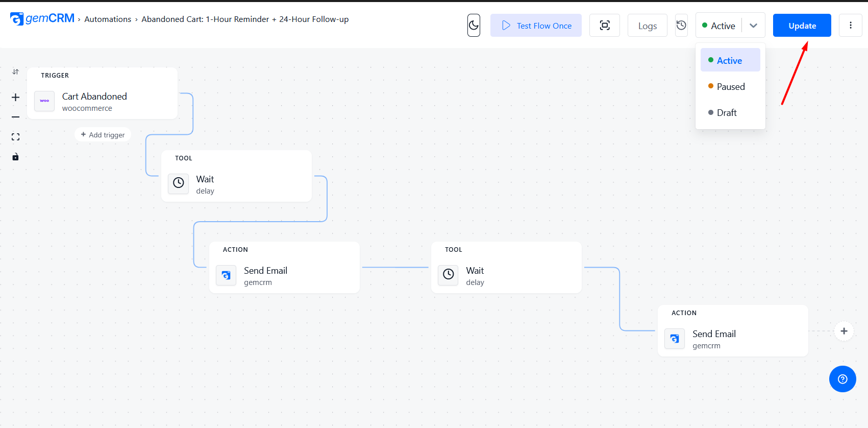Open version history clock icon

pyautogui.click(x=681, y=25)
